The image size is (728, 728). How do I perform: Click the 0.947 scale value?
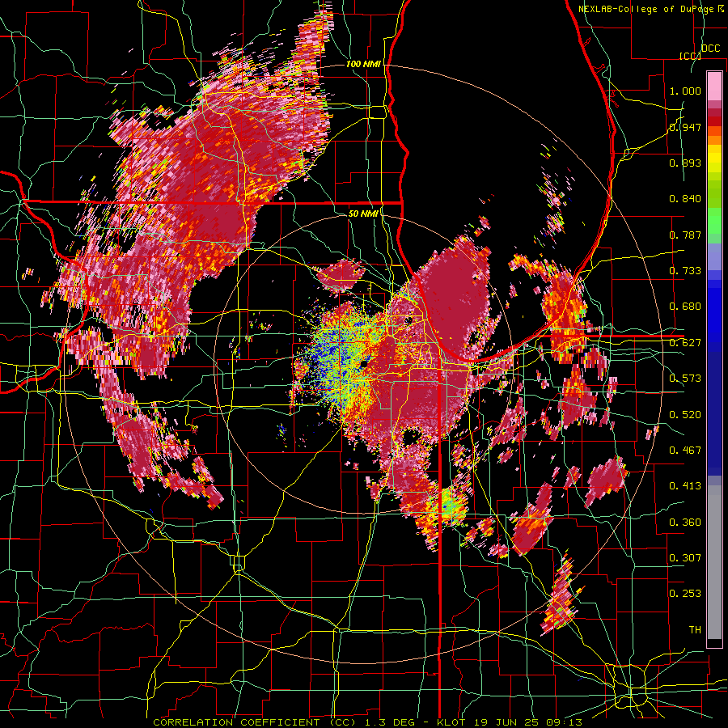point(685,127)
